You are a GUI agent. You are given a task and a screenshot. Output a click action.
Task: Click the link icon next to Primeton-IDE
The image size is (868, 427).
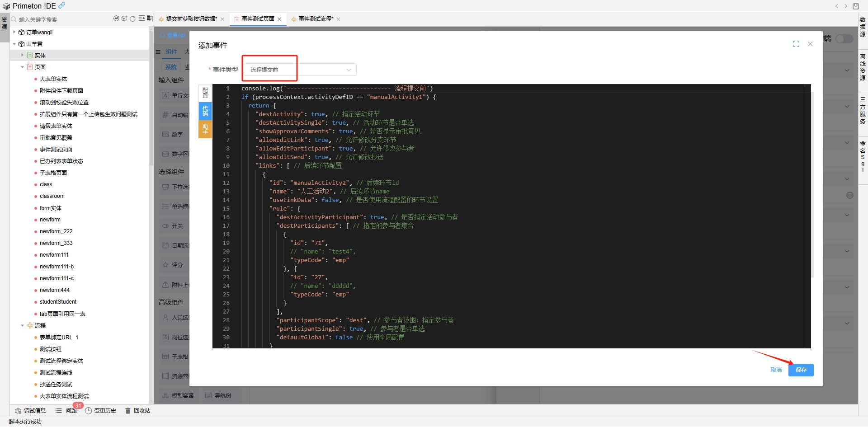coord(62,5)
